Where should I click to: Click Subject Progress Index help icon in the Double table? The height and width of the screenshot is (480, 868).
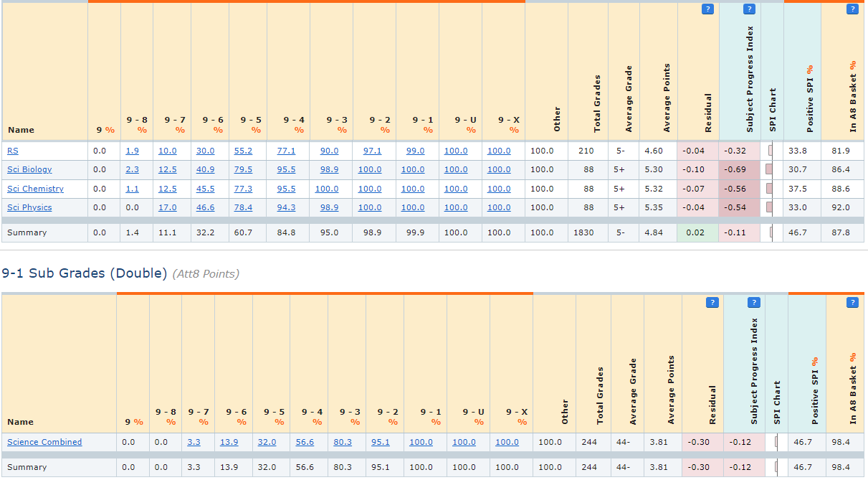[x=753, y=303]
